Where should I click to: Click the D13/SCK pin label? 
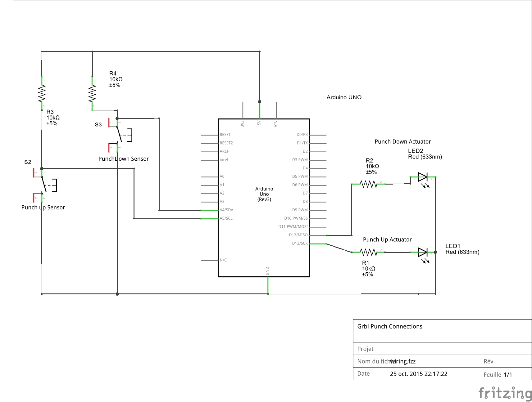pos(300,243)
